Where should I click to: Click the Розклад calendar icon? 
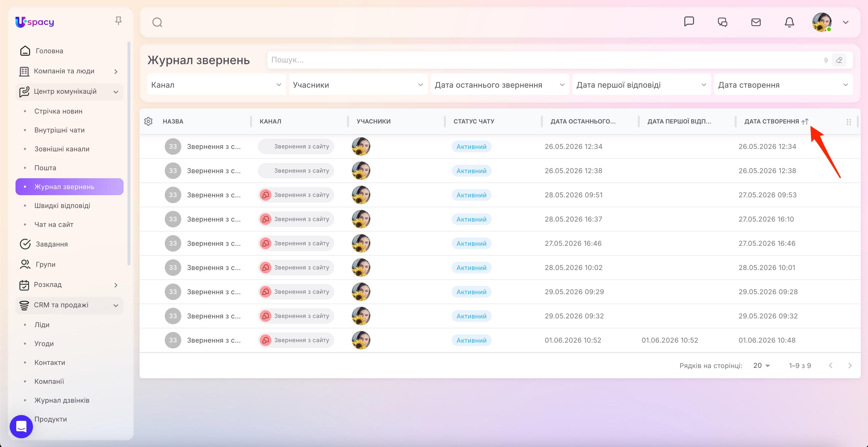click(24, 285)
